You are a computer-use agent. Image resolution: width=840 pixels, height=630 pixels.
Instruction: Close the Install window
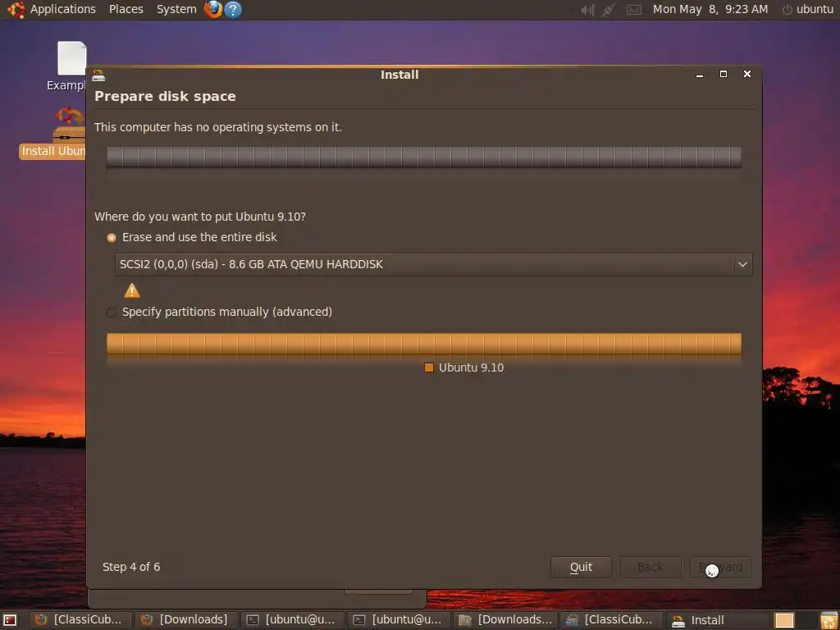(x=747, y=75)
